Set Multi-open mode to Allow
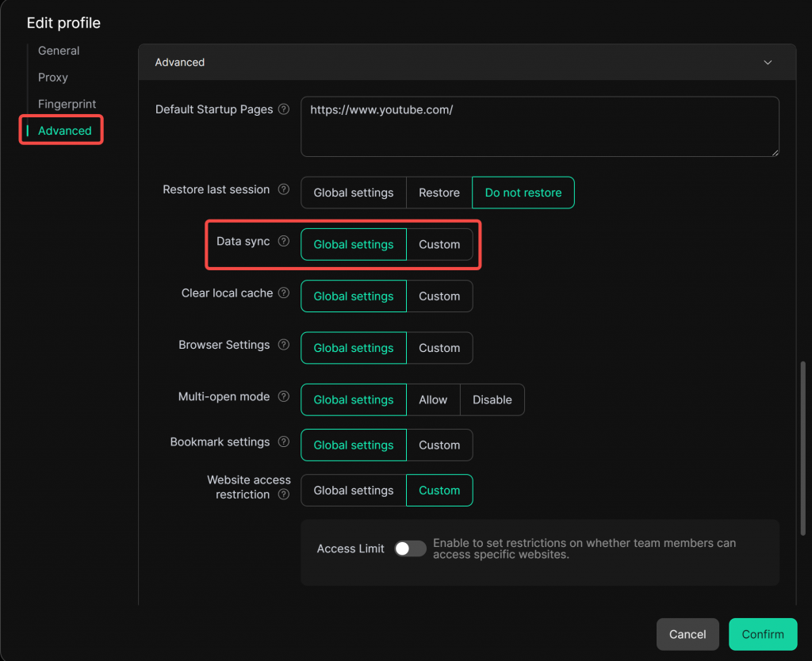The image size is (812, 661). coord(433,400)
